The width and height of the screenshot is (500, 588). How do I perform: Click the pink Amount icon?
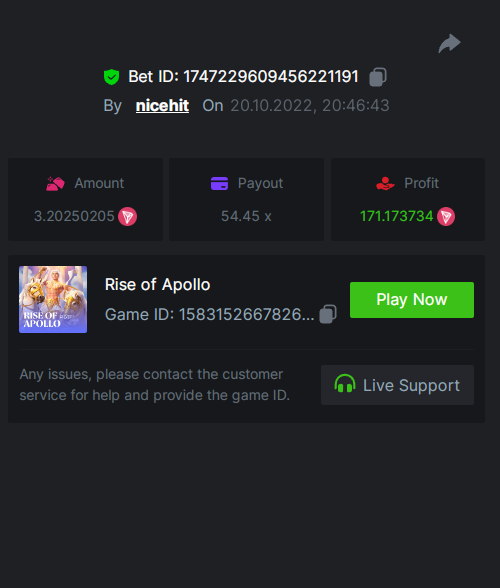(55, 183)
